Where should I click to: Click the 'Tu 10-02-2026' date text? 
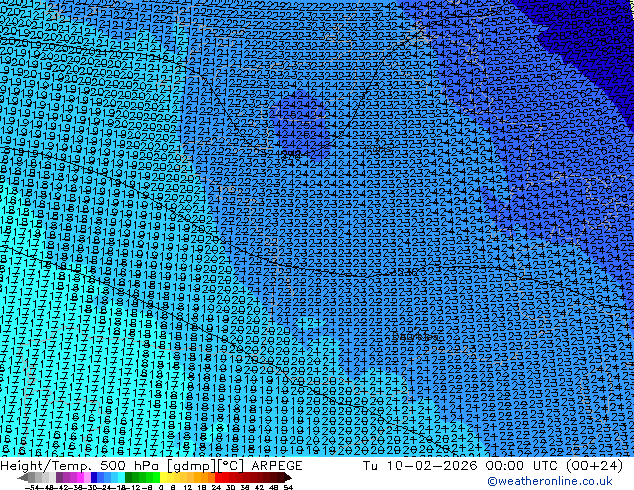420,466
